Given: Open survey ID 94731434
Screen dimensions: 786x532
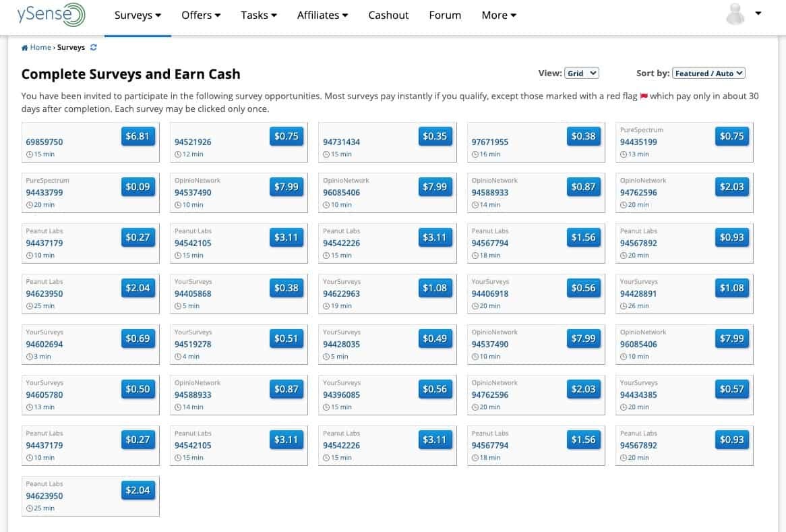Looking at the screenshot, I should pos(341,142).
